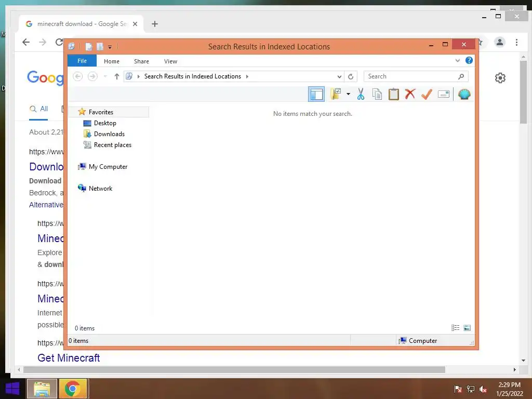Click the magnifier icon in Explorer search box

pos(461,76)
